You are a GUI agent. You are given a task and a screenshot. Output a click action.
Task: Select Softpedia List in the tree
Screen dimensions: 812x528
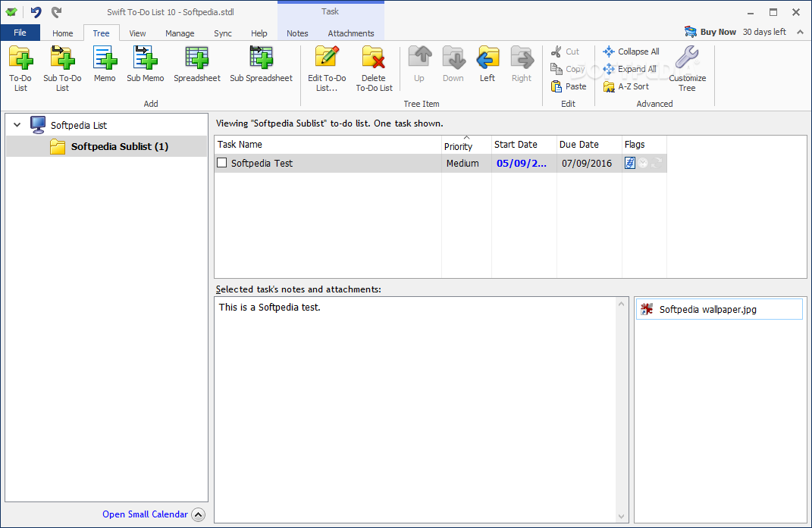[79, 125]
